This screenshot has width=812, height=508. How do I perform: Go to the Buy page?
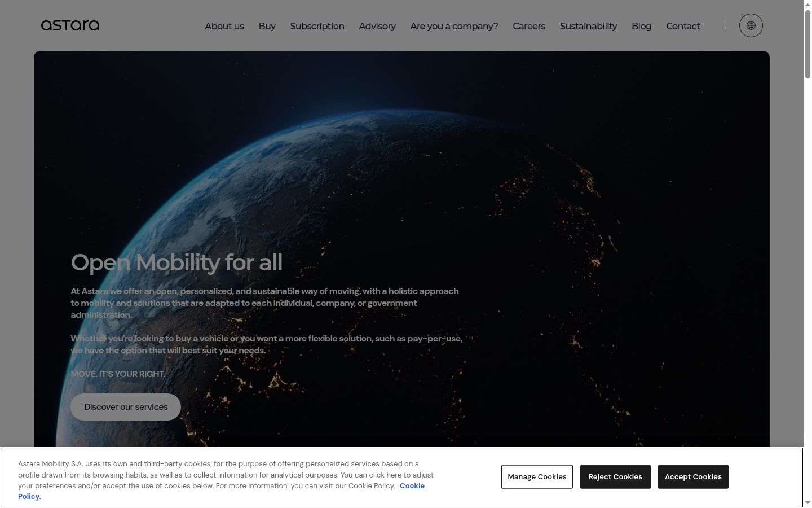pos(267,26)
